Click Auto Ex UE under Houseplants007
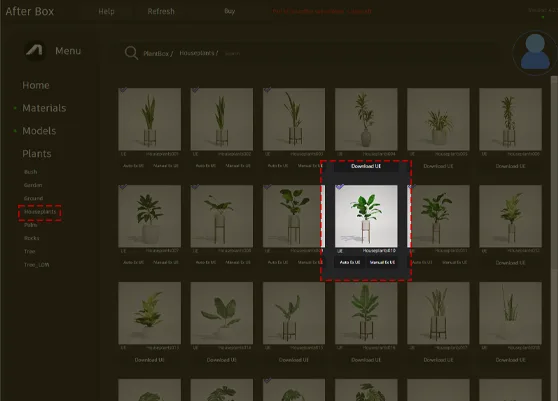 [133, 263]
